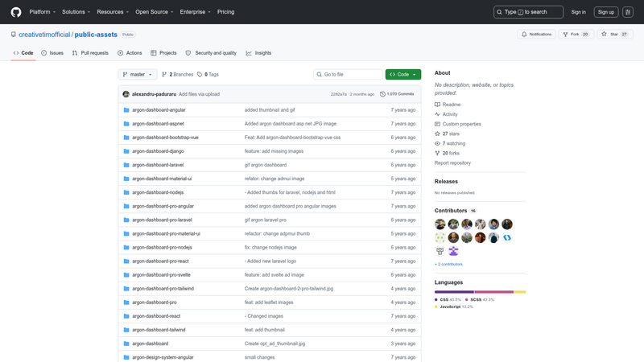Open commit 'Create opt_ad_thumbnail.jpg'
Viewport: 644px width, 362px height.
[x=275, y=343]
